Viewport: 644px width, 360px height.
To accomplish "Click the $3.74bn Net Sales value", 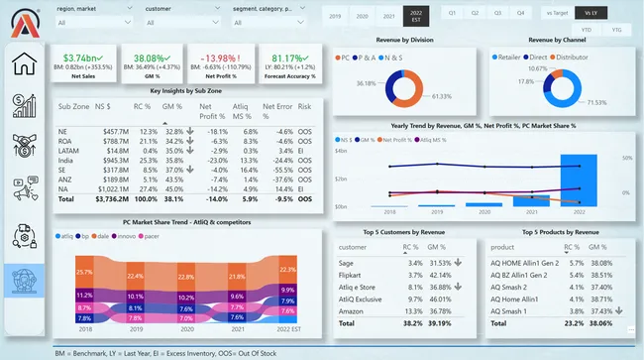I will pos(79,58).
